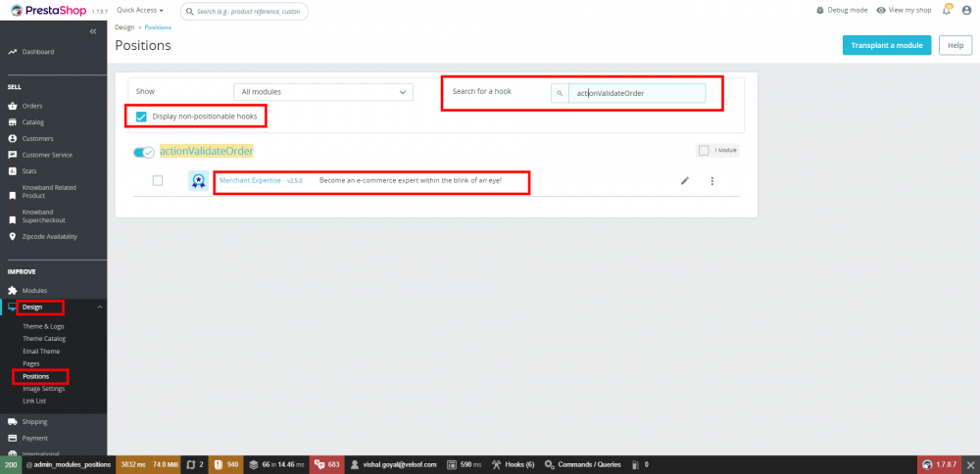Collapse the Design menu chevron

pos(99,307)
